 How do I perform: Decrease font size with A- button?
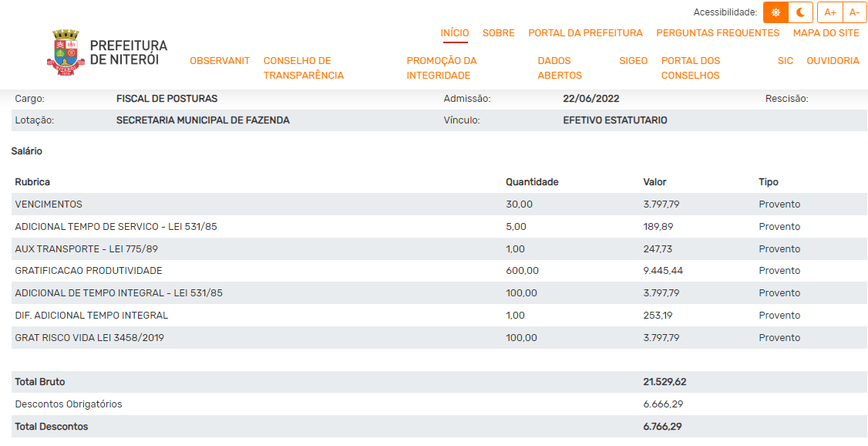(855, 12)
